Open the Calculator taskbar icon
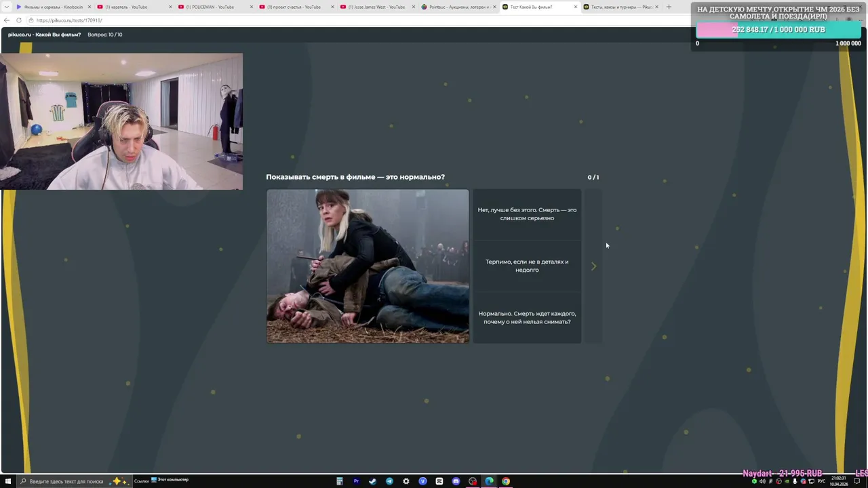This screenshot has height=488, width=868. coord(340,481)
